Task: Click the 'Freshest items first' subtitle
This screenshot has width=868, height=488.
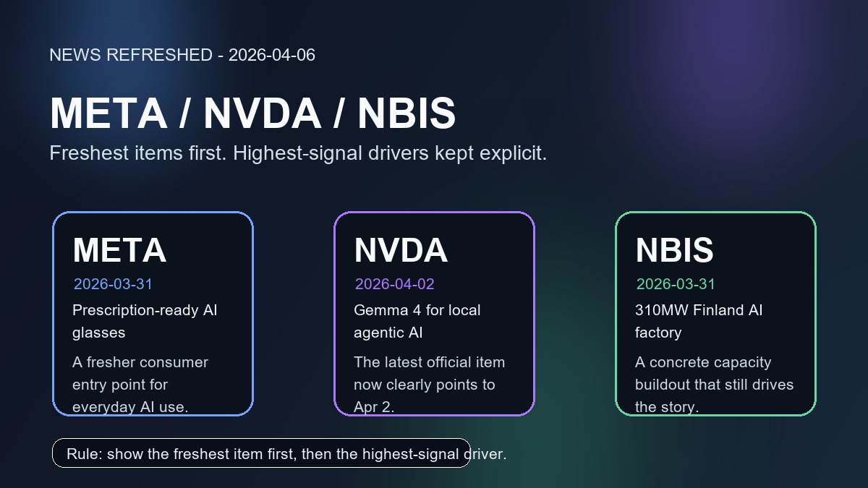Action: 297,153
